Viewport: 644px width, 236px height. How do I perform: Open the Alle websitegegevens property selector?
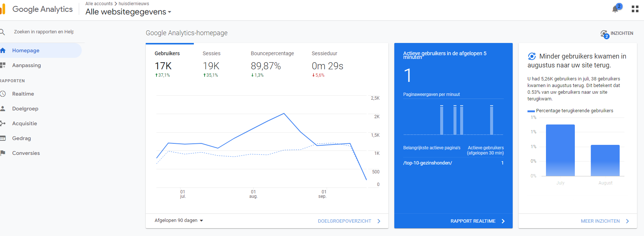tap(128, 12)
